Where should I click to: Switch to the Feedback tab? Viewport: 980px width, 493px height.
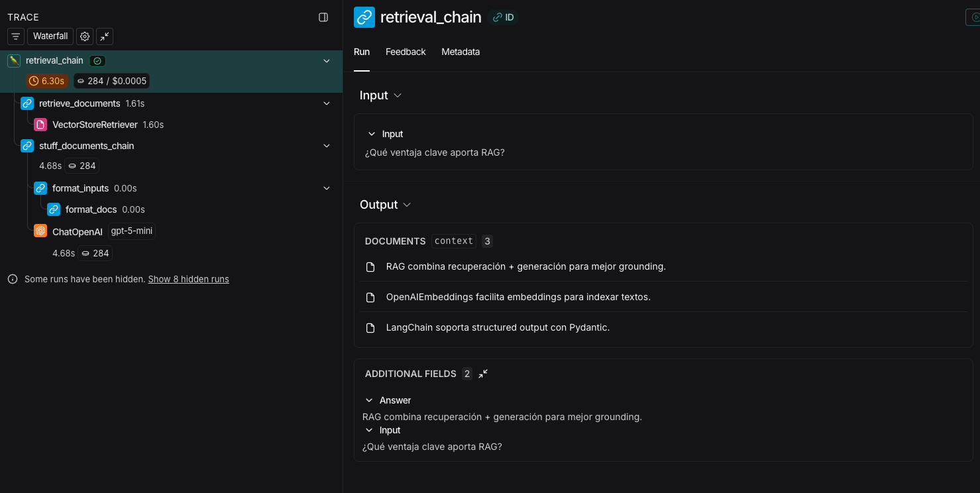pos(406,52)
